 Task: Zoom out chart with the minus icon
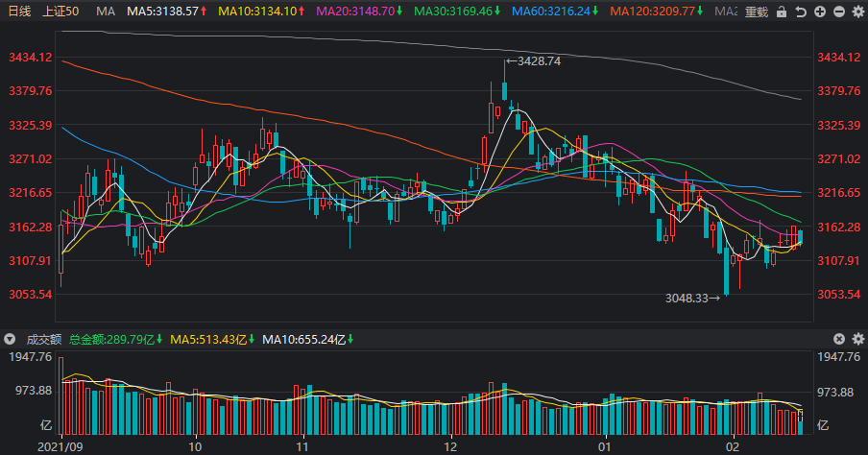pyautogui.click(x=839, y=12)
